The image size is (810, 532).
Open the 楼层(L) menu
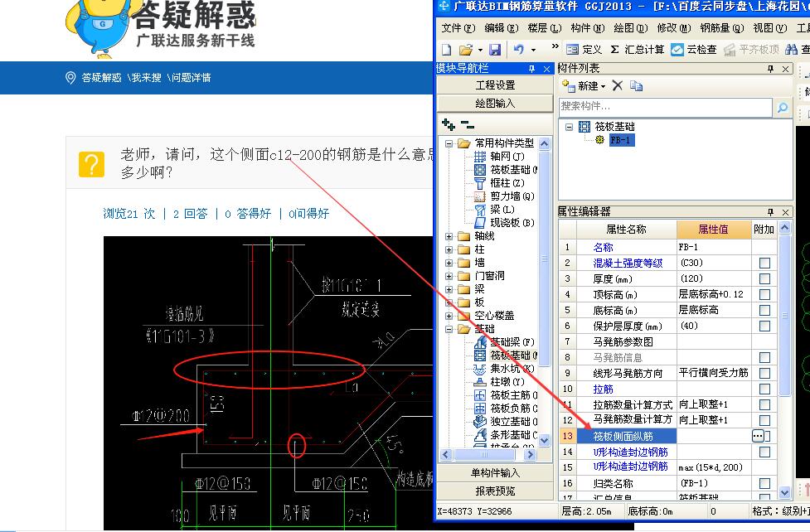[x=544, y=28]
